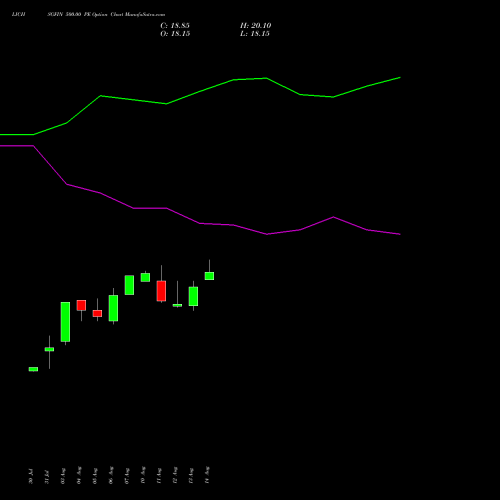Select the 03 Aug date label
The height and width of the screenshot is (500, 500).
click(63, 476)
